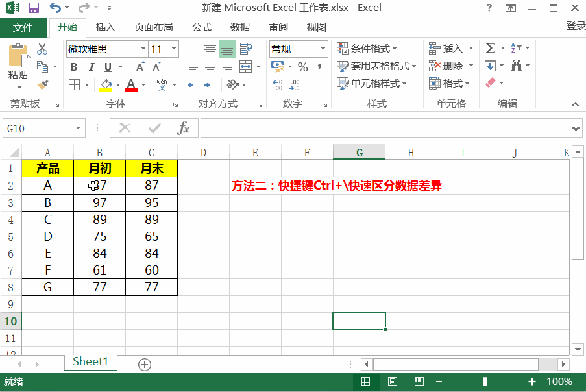Toggle center text horizontally
The width and height of the screenshot is (586, 392).
pos(210,67)
